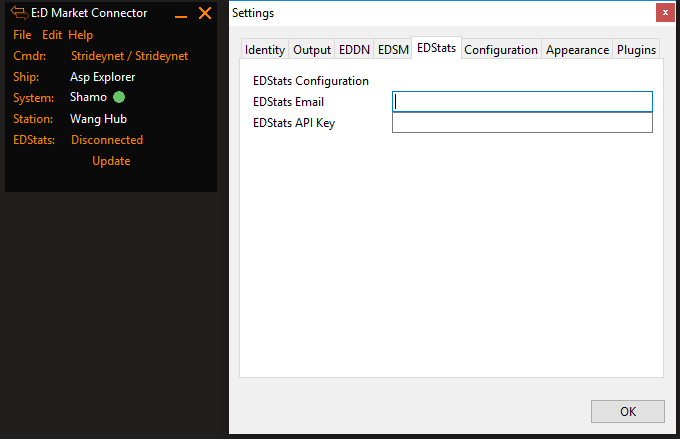The height and width of the screenshot is (439, 680).
Task: Click the Asp Explorer ship name
Action: (x=103, y=77)
